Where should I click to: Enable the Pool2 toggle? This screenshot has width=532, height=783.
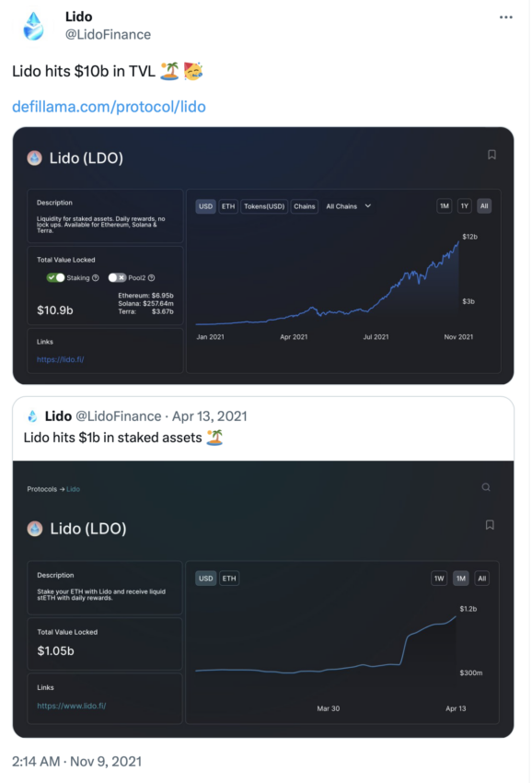tap(117, 277)
